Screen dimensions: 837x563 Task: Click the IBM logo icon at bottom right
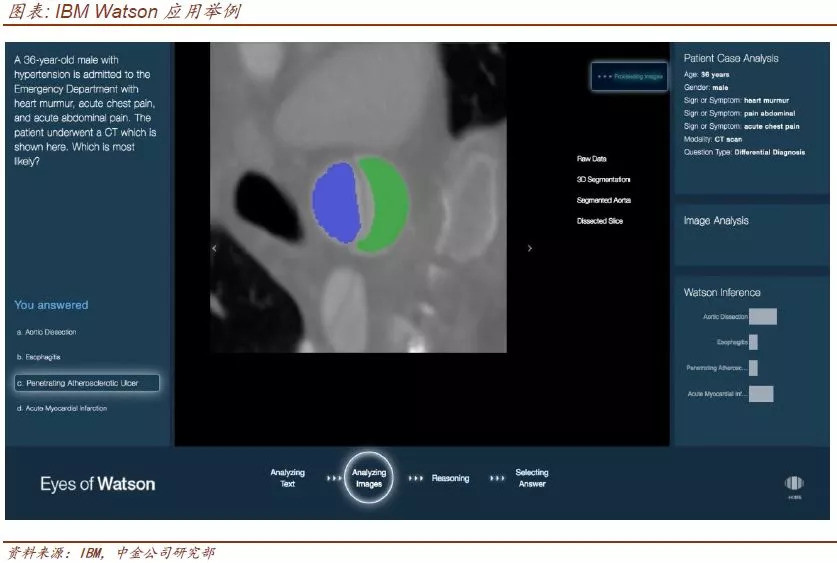pyautogui.click(x=794, y=483)
